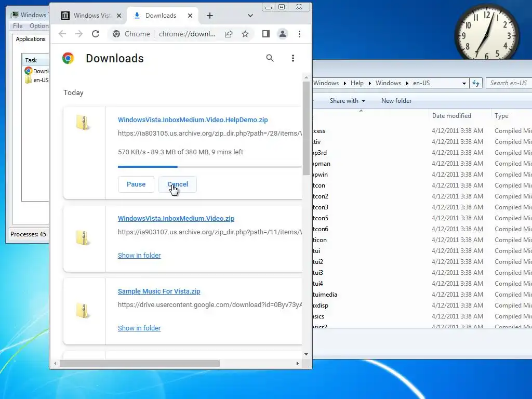The height and width of the screenshot is (399, 532).
Task: Cancel the HelpDemo download
Action: pyautogui.click(x=178, y=184)
